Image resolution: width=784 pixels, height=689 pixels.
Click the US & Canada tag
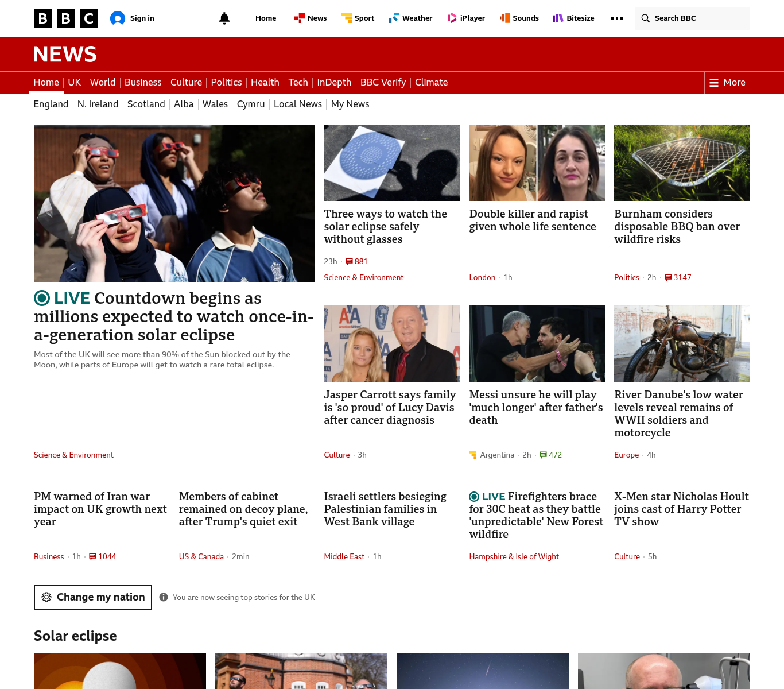[201, 556]
